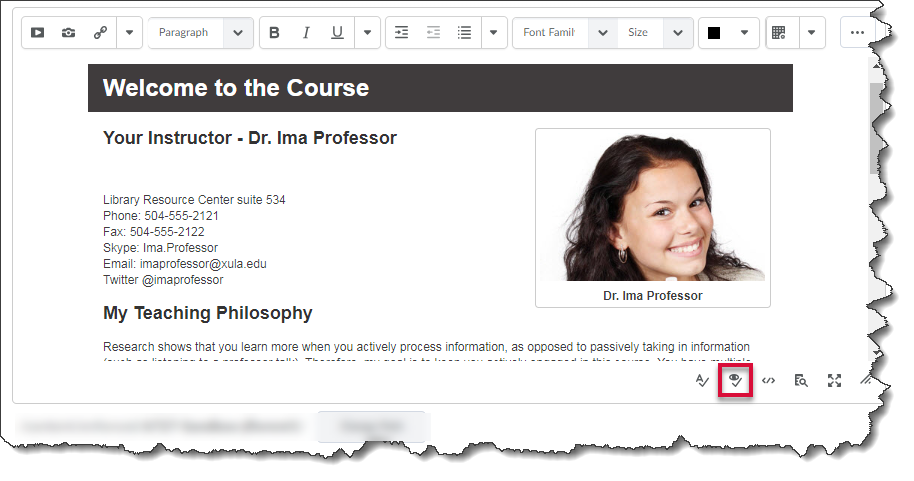Screen dimensions: 914x481
Task: Click the black text color swatch
Action: pyautogui.click(x=714, y=33)
